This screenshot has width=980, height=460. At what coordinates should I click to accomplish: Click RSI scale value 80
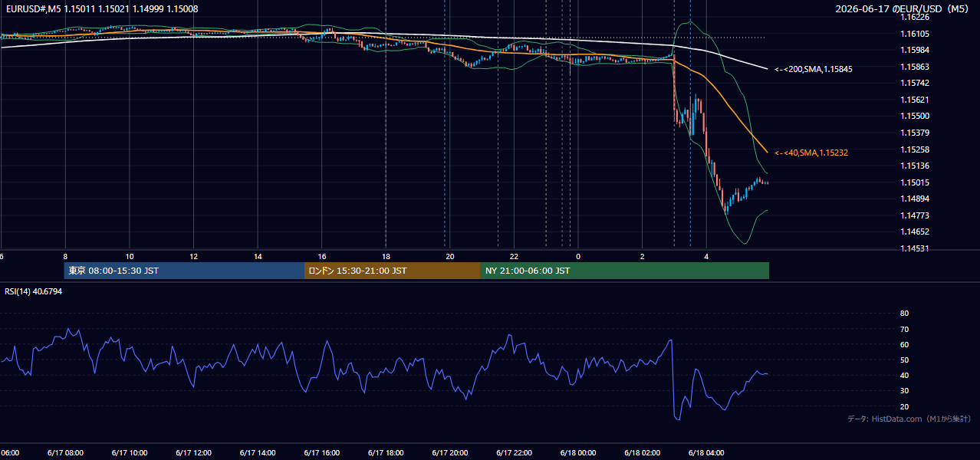(904, 314)
